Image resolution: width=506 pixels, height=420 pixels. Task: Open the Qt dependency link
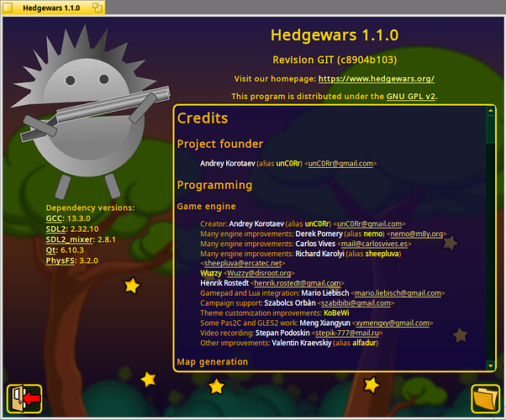pos(51,250)
